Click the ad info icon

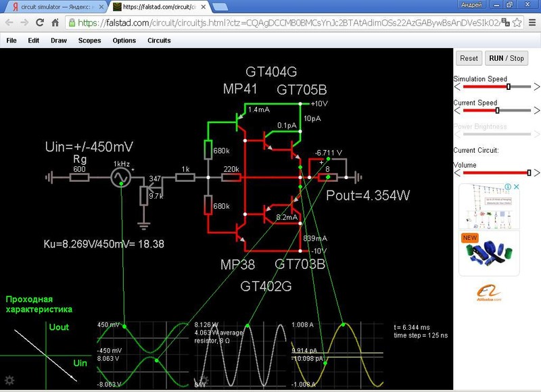click(x=508, y=187)
